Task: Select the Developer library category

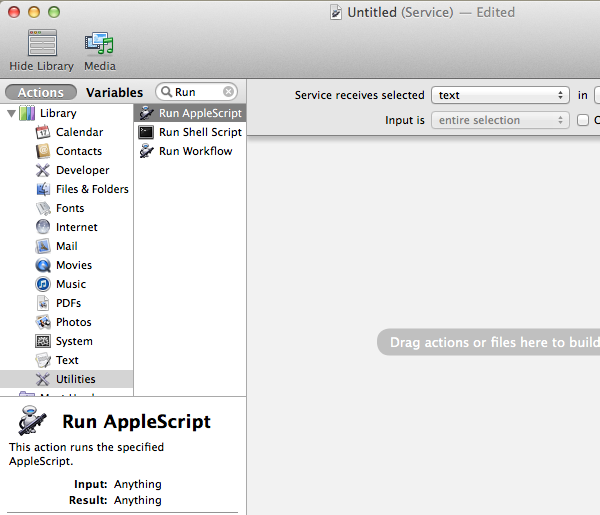Action: 67,170
